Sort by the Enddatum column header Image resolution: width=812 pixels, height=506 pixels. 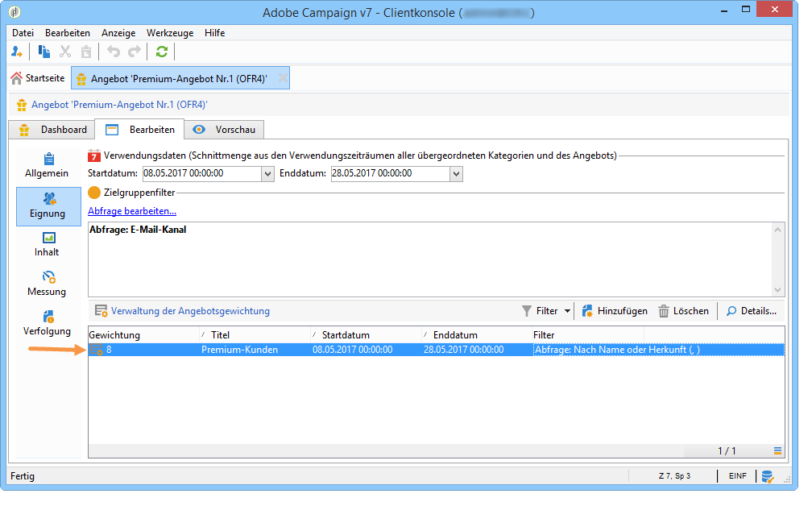click(478, 336)
